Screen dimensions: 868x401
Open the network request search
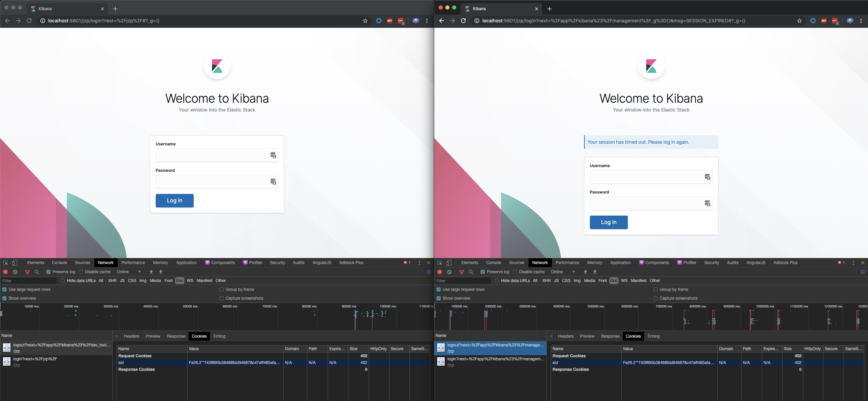pos(36,272)
